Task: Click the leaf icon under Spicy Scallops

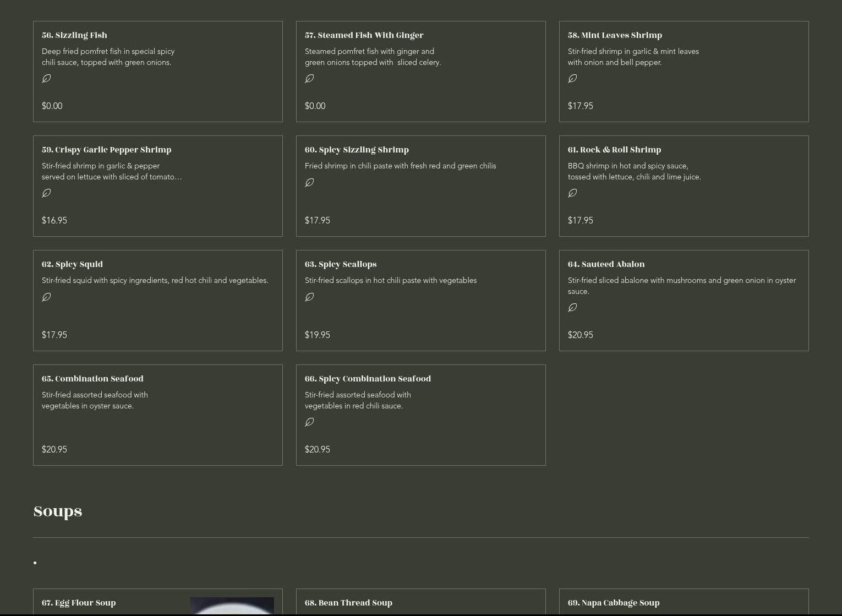Action: point(310,297)
